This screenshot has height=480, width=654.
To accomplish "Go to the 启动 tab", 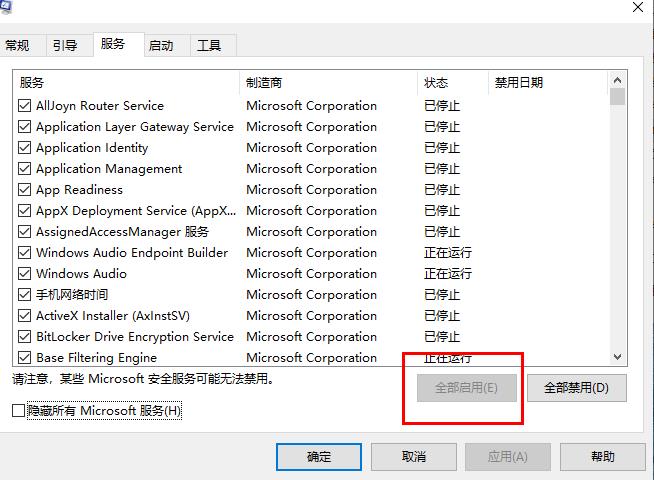I will (161, 46).
